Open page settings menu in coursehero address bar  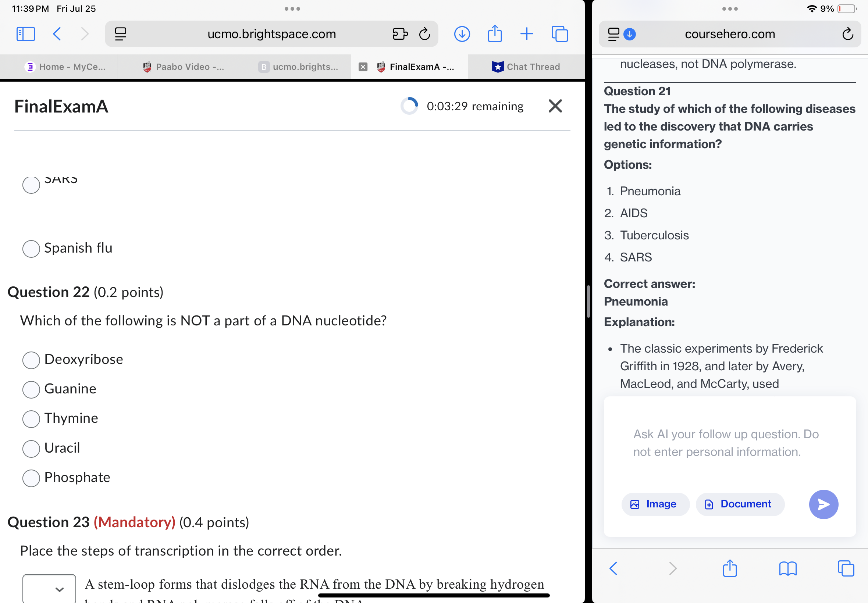click(x=614, y=34)
